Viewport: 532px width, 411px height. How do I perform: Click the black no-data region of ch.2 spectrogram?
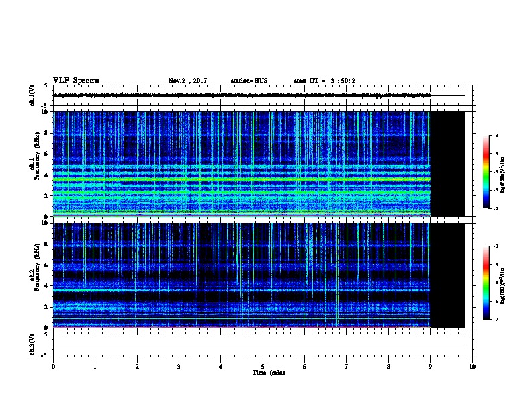448,275
